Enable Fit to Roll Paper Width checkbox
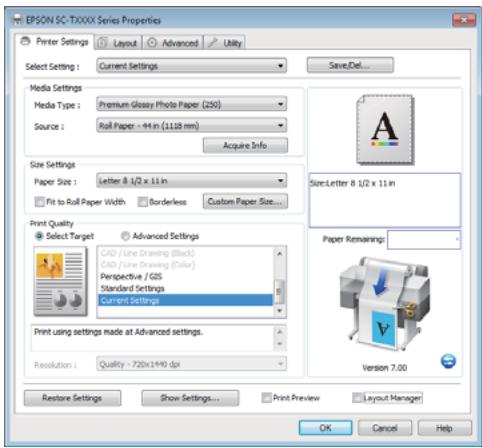This screenshot has height=448, width=482. pos(40,202)
